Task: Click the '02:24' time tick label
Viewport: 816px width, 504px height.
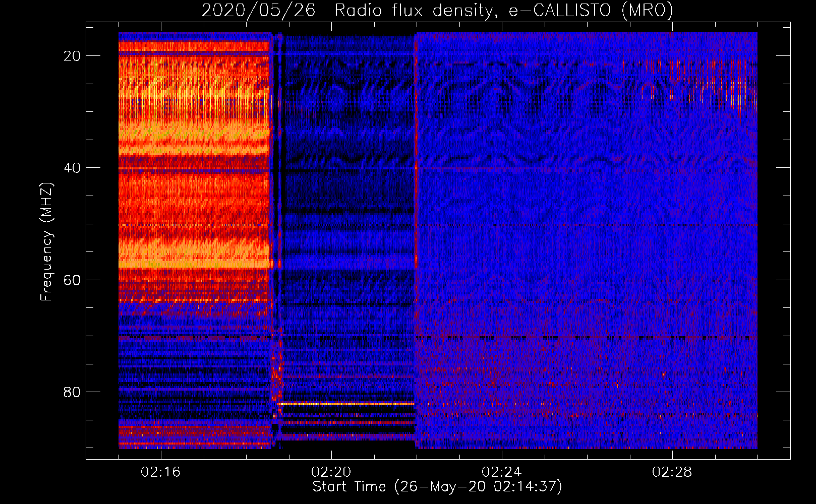Action: (502, 472)
